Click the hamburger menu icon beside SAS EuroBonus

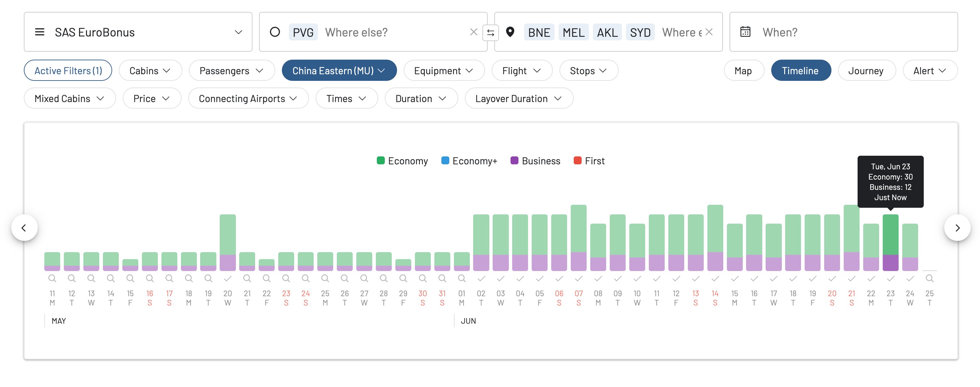[40, 32]
